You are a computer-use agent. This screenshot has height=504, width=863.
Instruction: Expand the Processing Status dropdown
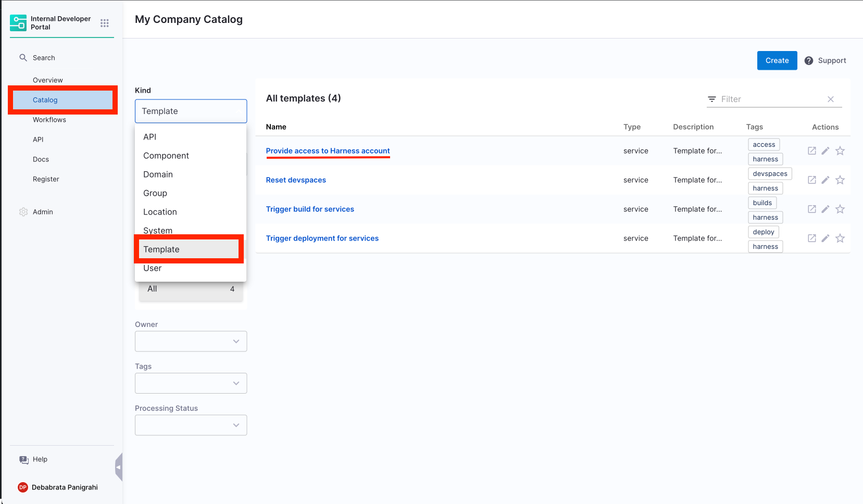191,425
